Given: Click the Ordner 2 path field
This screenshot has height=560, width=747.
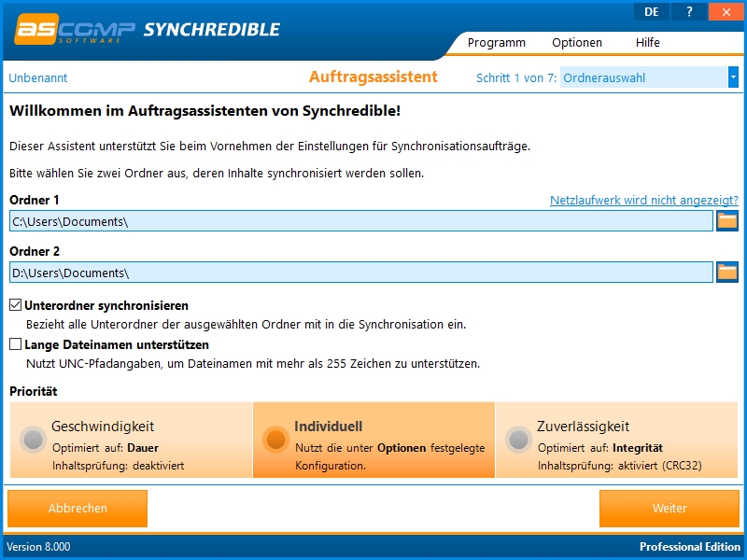Looking at the screenshot, I should (361, 273).
